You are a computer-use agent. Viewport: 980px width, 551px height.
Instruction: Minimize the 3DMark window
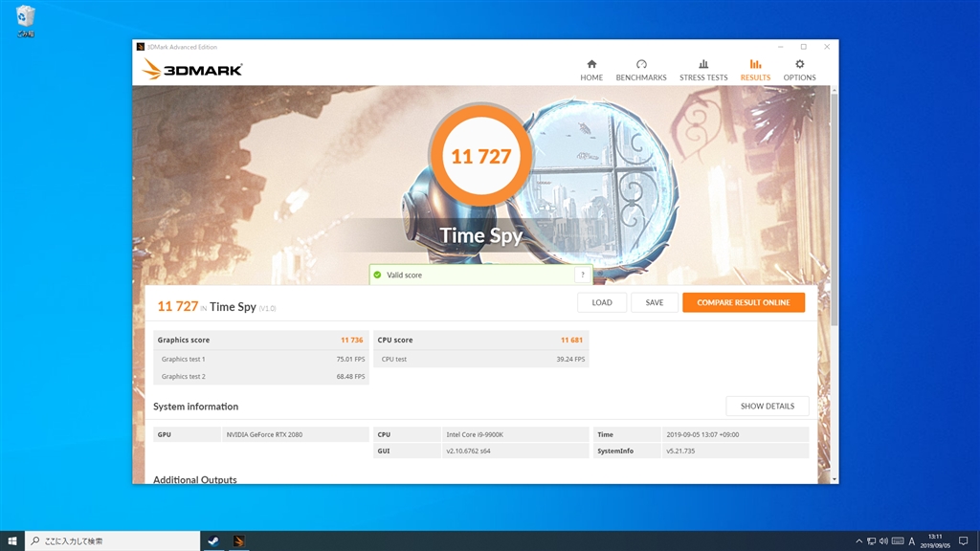click(781, 47)
